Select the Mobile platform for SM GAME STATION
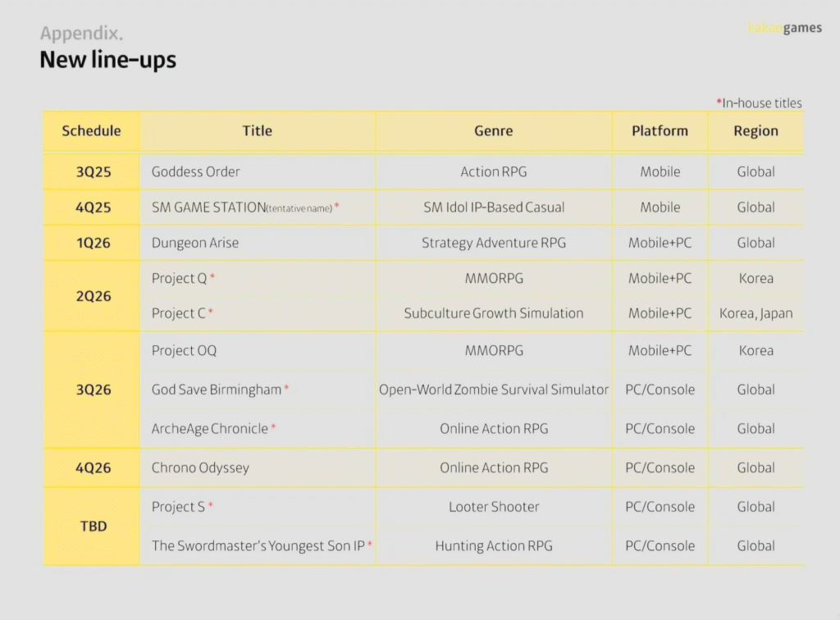 coord(660,207)
